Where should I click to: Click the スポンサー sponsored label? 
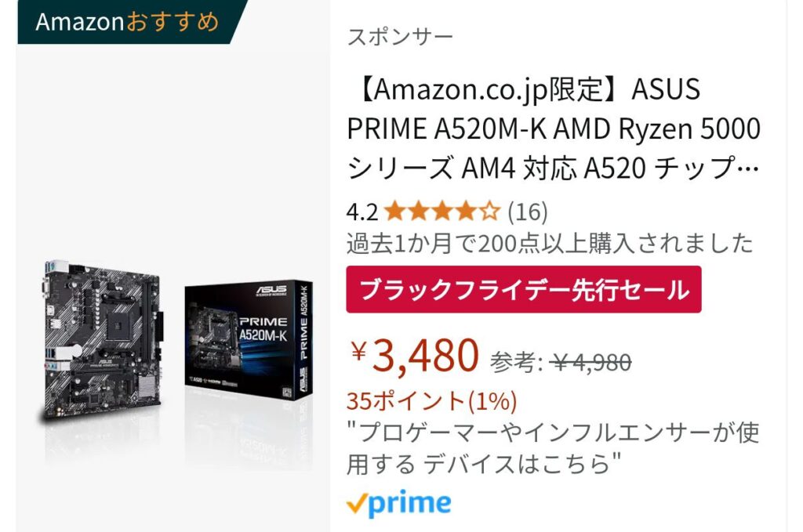pyautogui.click(x=400, y=37)
